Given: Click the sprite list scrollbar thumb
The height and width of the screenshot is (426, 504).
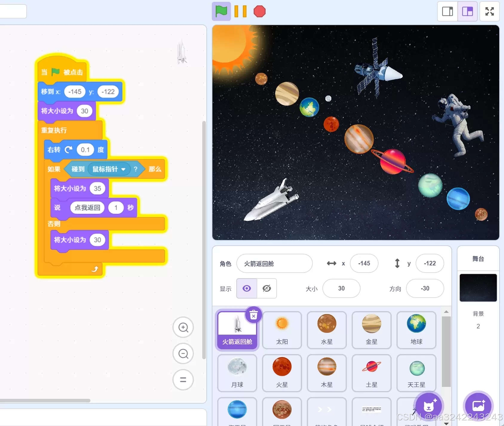Looking at the screenshot, I should pos(446,352).
